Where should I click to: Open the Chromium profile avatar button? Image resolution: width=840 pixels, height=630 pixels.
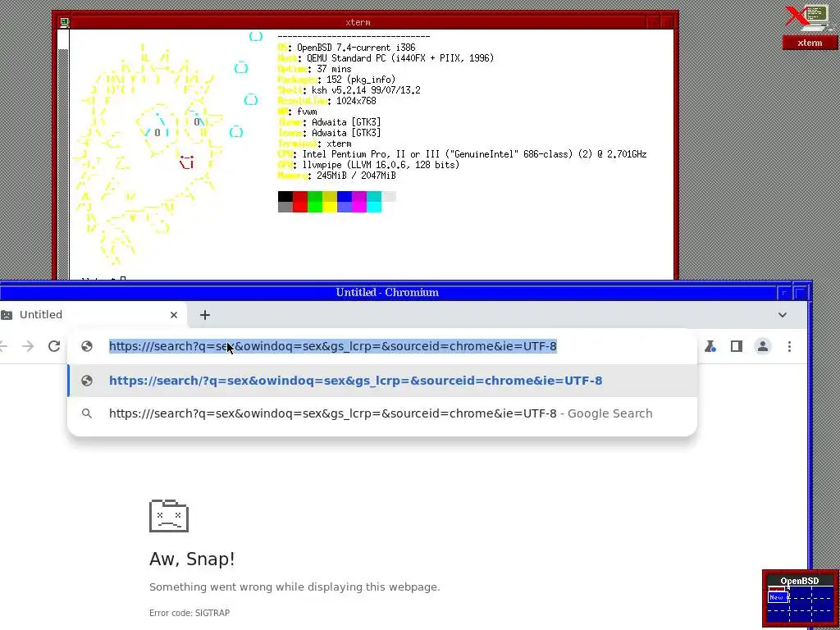[x=762, y=346]
